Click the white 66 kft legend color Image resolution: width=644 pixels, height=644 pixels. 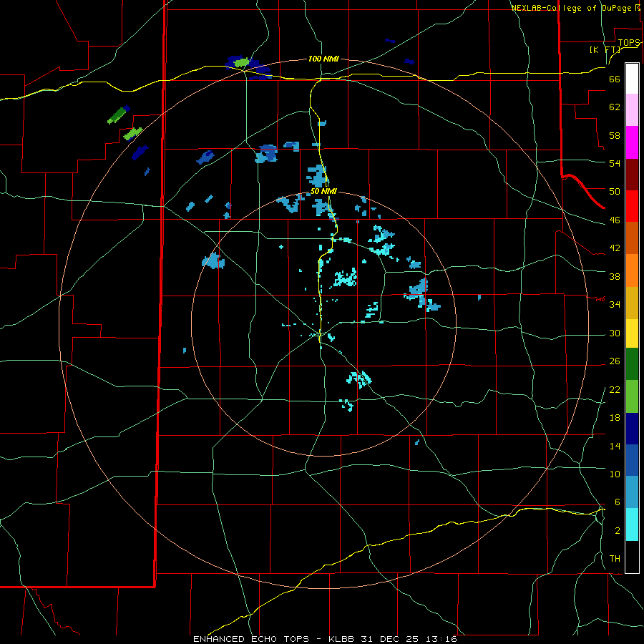tap(632, 79)
